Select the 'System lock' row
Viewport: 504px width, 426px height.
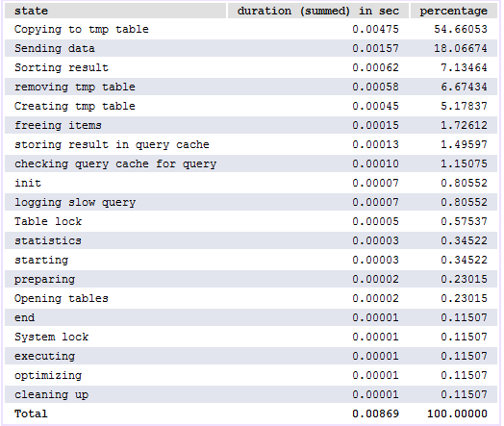[251, 337]
